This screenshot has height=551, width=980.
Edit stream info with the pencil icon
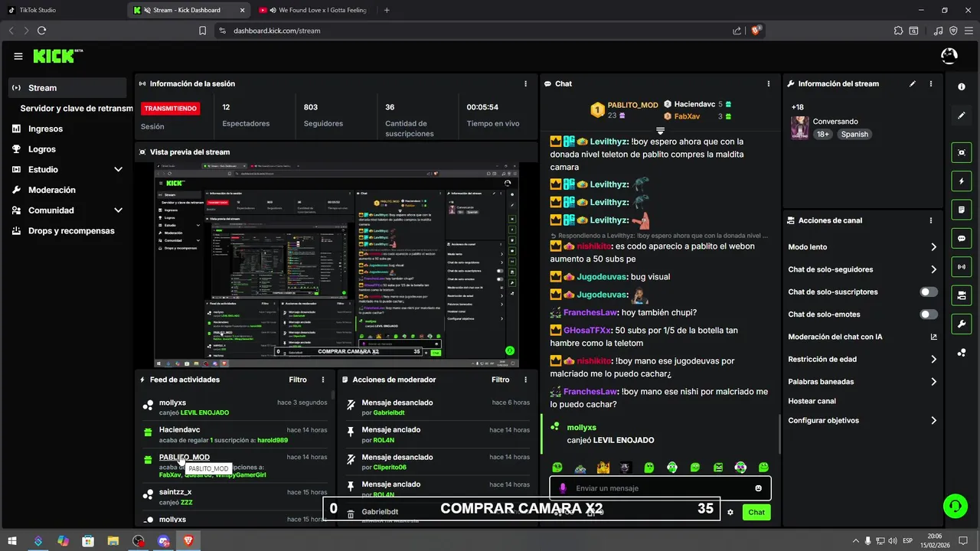tap(913, 83)
